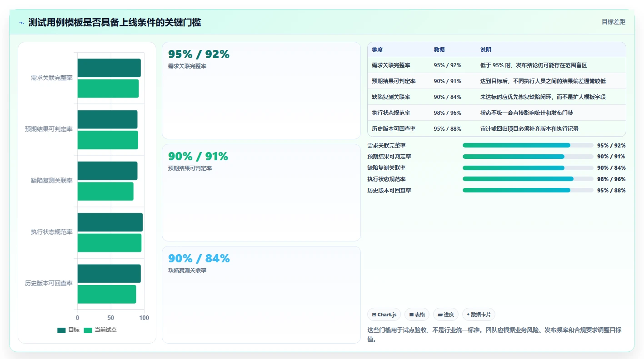Click the 缺陷复测关联率 progress bar
This screenshot has width=644, height=359.
(528, 168)
